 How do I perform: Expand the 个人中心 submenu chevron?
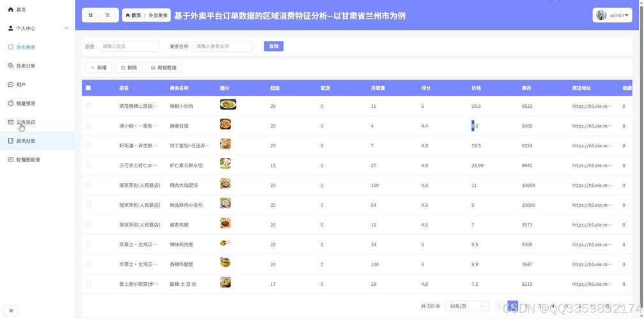tap(66, 28)
